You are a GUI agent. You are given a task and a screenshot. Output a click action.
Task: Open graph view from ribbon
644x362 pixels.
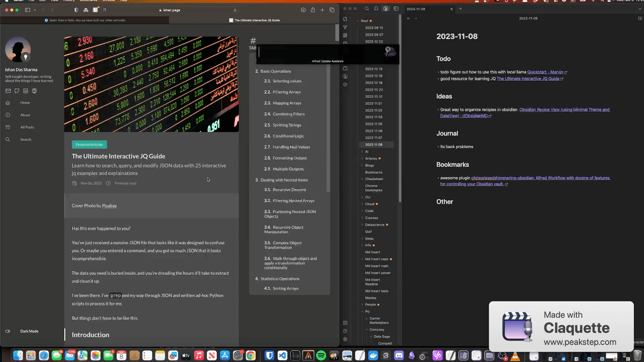pos(345,27)
